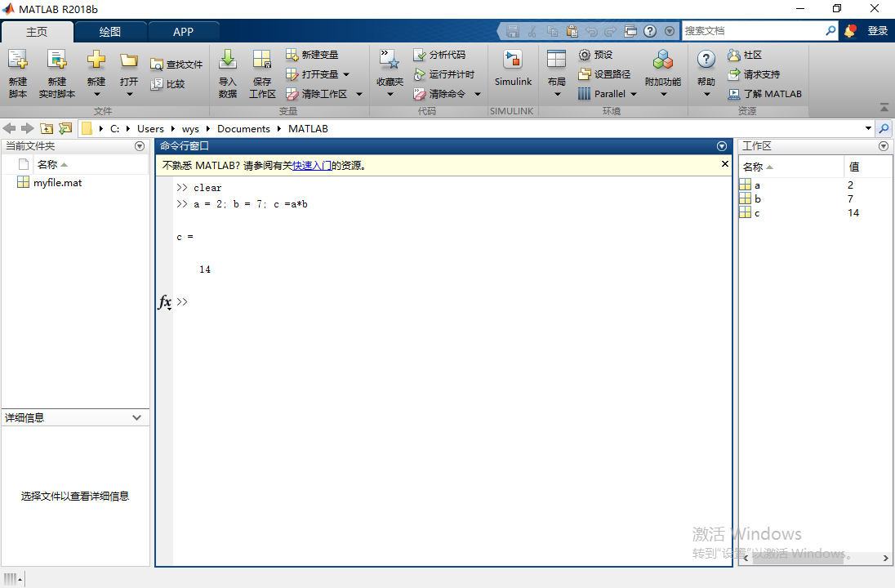Expand the Open Variable (打开变量) dropdown arrow

[346, 74]
